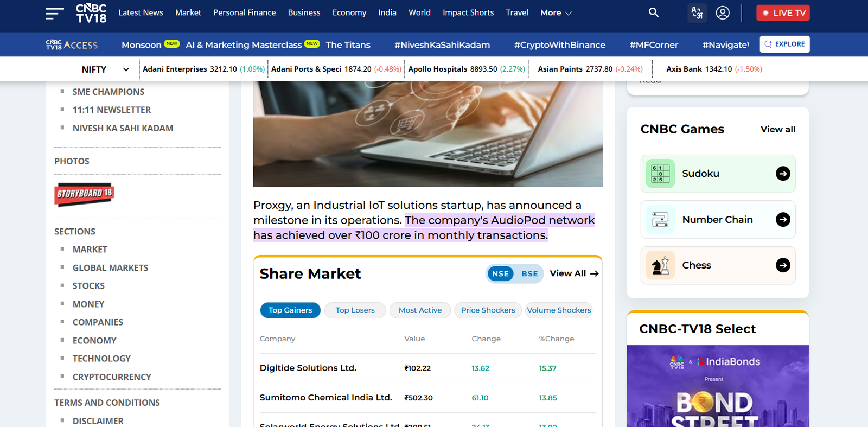Screen dimensions: 868x427
Task: Open the India menu item
Action: tap(387, 12)
